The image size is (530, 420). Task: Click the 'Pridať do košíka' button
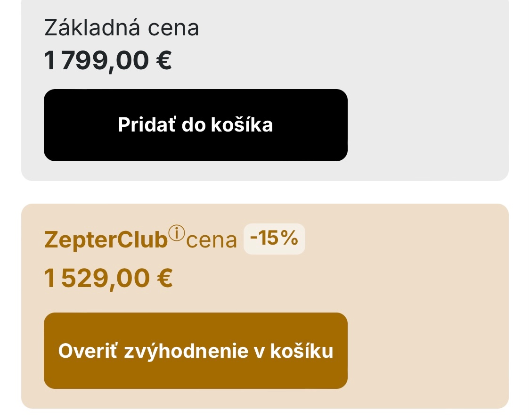[195, 124]
